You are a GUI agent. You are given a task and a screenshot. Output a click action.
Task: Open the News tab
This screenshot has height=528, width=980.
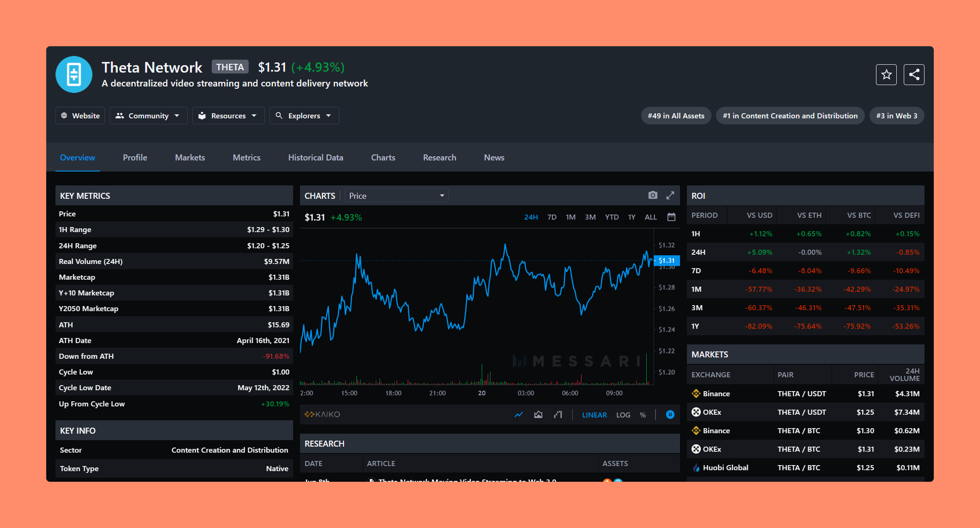494,157
